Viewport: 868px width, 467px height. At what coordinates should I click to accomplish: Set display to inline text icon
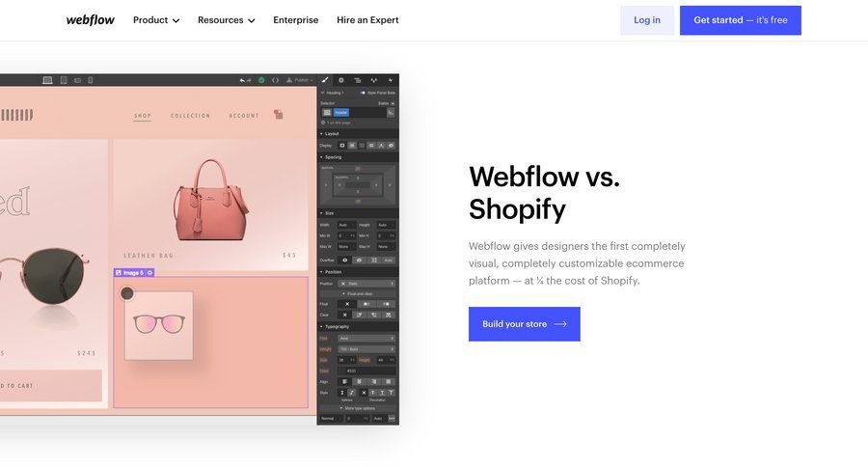[x=381, y=145]
